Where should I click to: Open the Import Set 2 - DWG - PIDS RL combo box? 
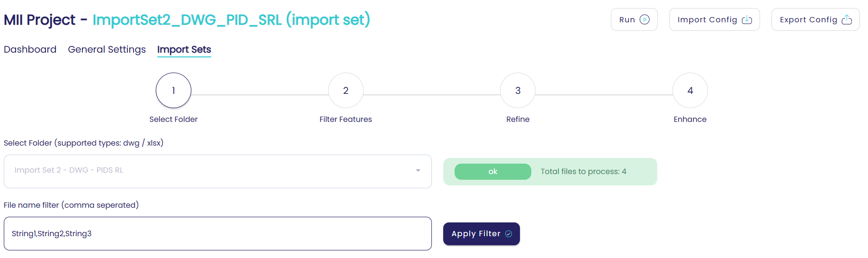pos(208,171)
